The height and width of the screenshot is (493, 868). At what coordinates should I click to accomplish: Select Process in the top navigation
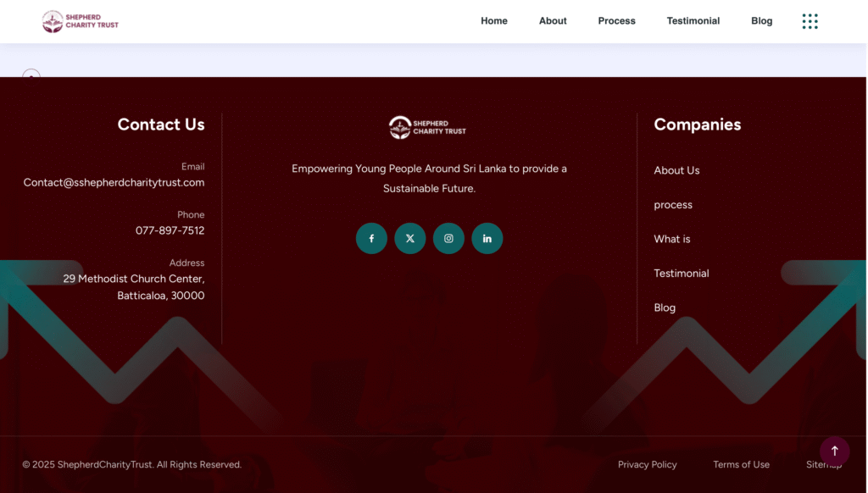point(616,21)
